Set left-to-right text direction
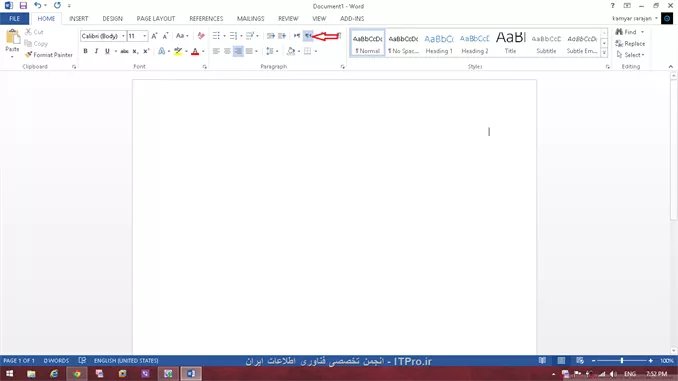Screen dimensions: 678x381 click(x=297, y=36)
